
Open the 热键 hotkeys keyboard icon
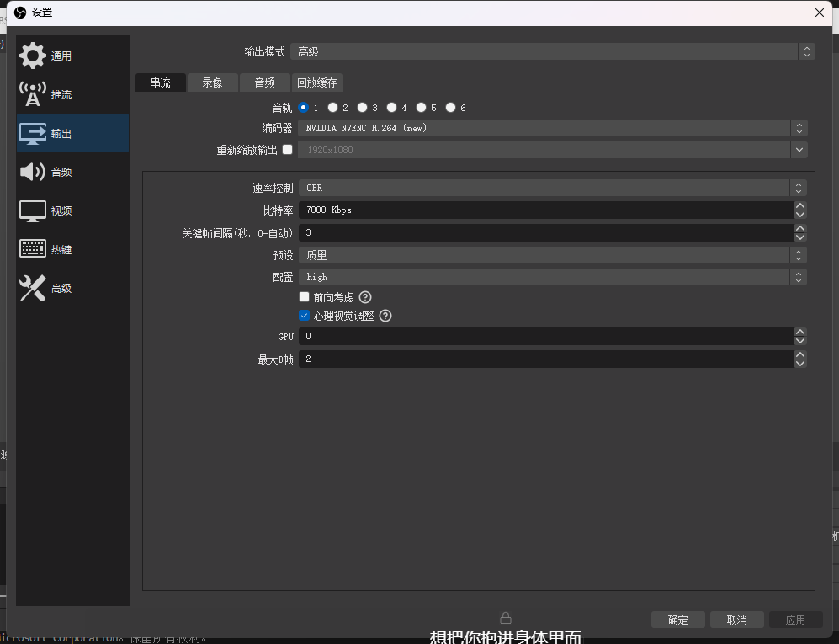(x=33, y=249)
